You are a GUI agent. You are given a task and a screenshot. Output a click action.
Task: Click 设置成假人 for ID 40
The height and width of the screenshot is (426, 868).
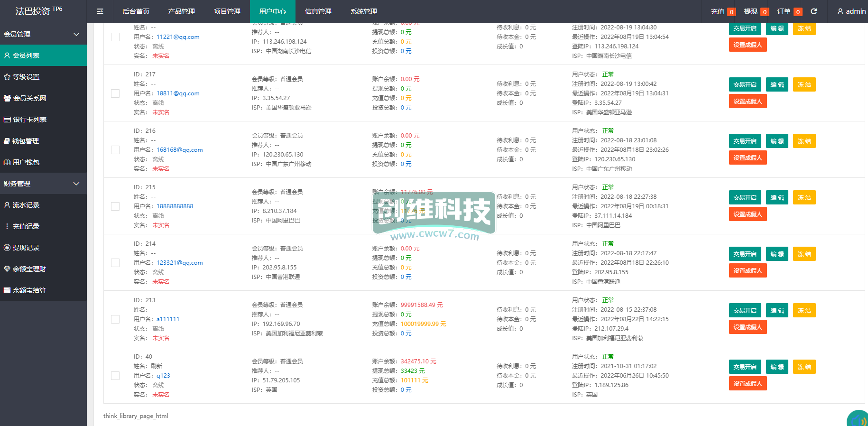pos(748,384)
